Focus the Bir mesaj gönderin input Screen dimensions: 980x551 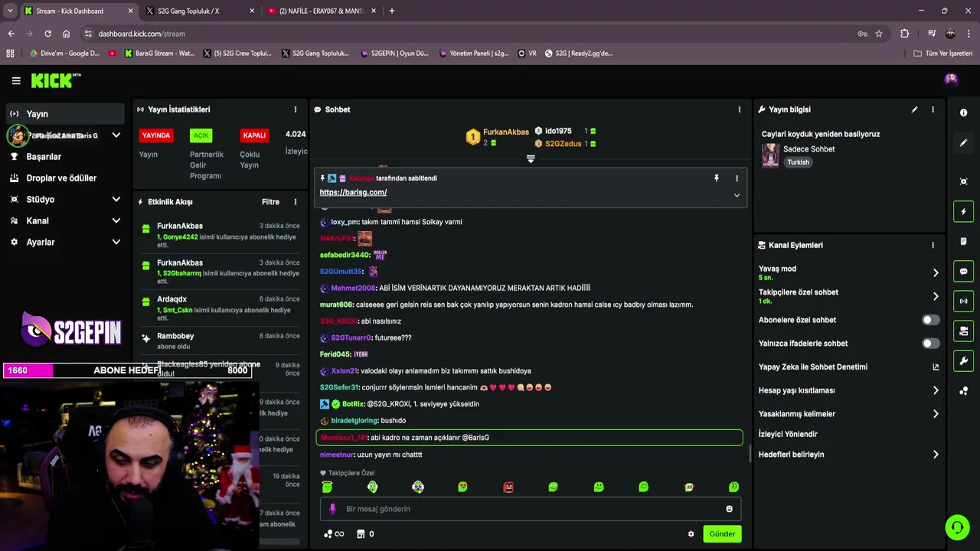tap(530, 509)
